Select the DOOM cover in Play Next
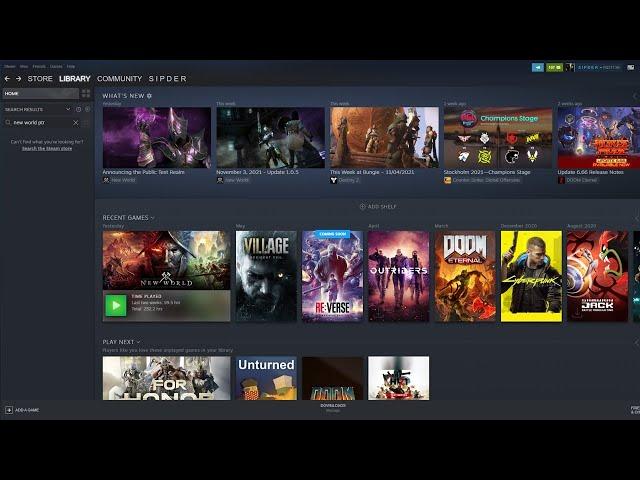640x480 pixels. 332,378
